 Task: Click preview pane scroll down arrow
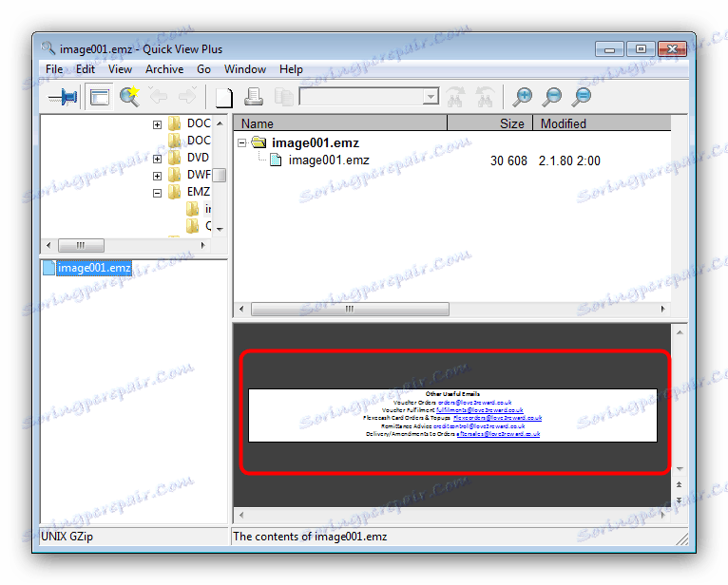pos(680,469)
